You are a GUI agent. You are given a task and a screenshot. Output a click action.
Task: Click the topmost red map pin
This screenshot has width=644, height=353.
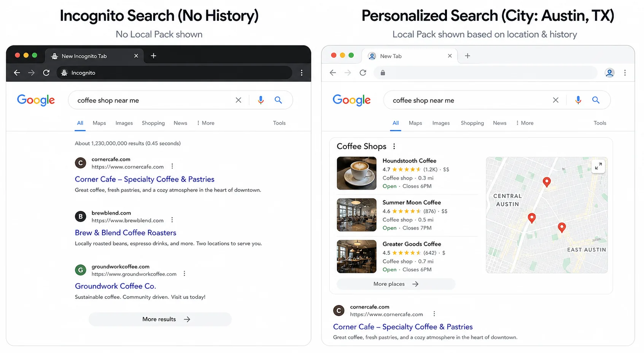coord(547,182)
